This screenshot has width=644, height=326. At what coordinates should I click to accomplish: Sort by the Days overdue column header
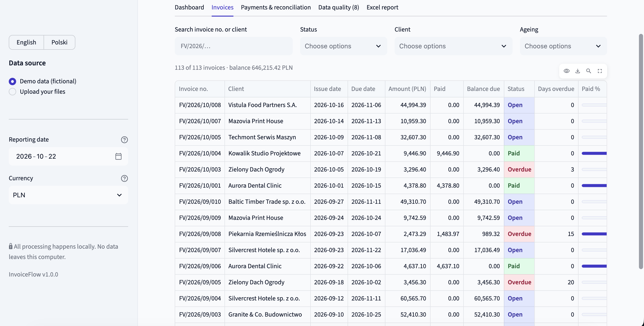tap(556, 89)
